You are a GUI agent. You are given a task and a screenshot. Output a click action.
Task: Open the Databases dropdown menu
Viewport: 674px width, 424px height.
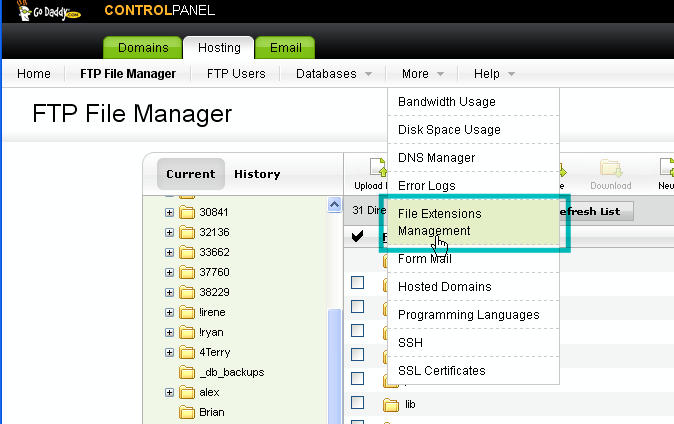[334, 74]
